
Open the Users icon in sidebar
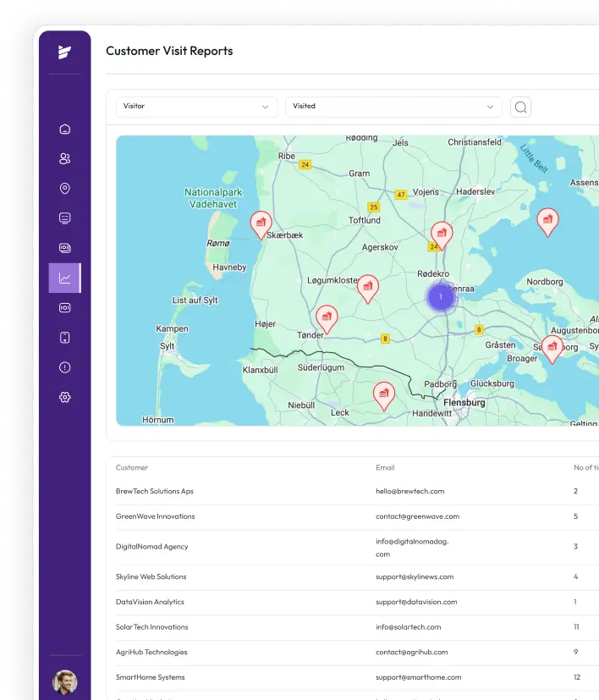(x=65, y=159)
